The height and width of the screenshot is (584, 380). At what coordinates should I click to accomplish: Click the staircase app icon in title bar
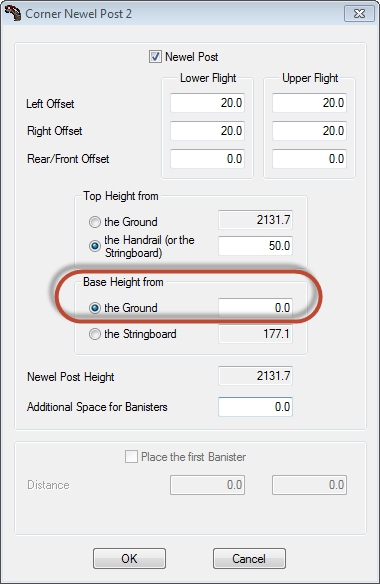click(13, 13)
